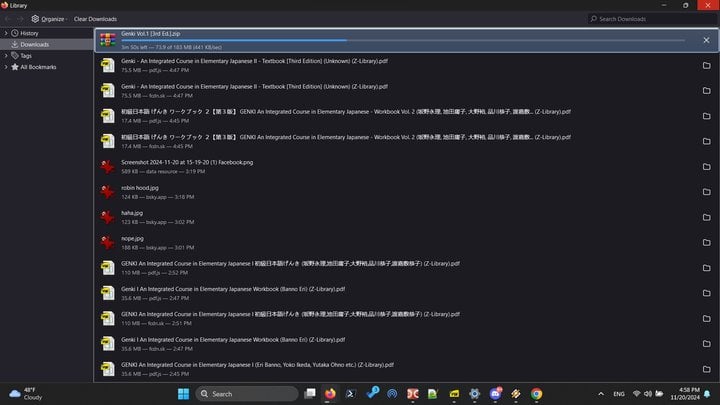Expand the History tree node

6,33
